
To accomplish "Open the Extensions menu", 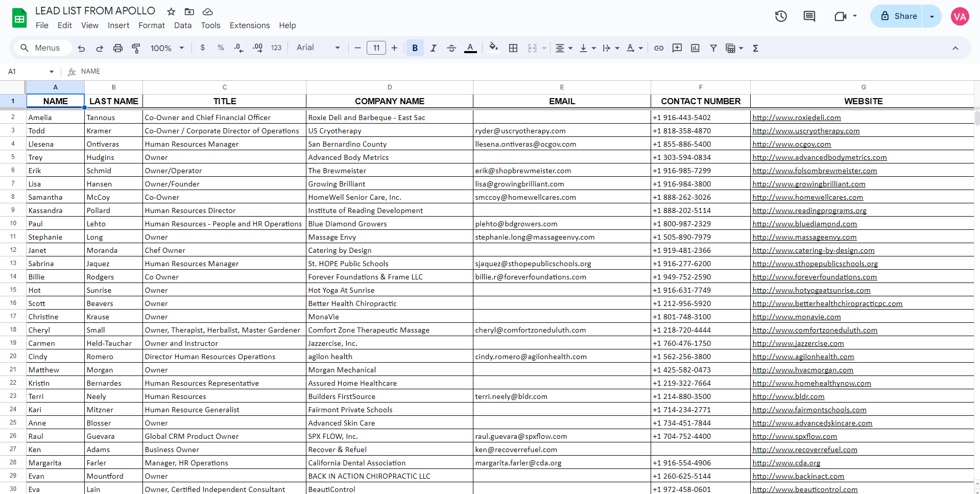I will 250,25.
